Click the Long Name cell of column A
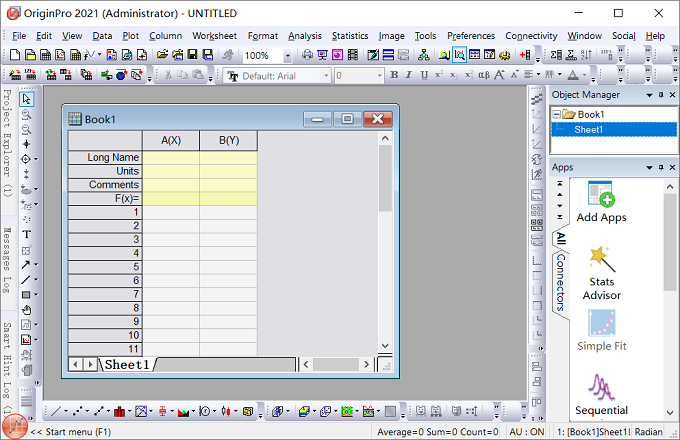Image resolution: width=680 pixels, height=440 pixels. (x=171, y=157)
